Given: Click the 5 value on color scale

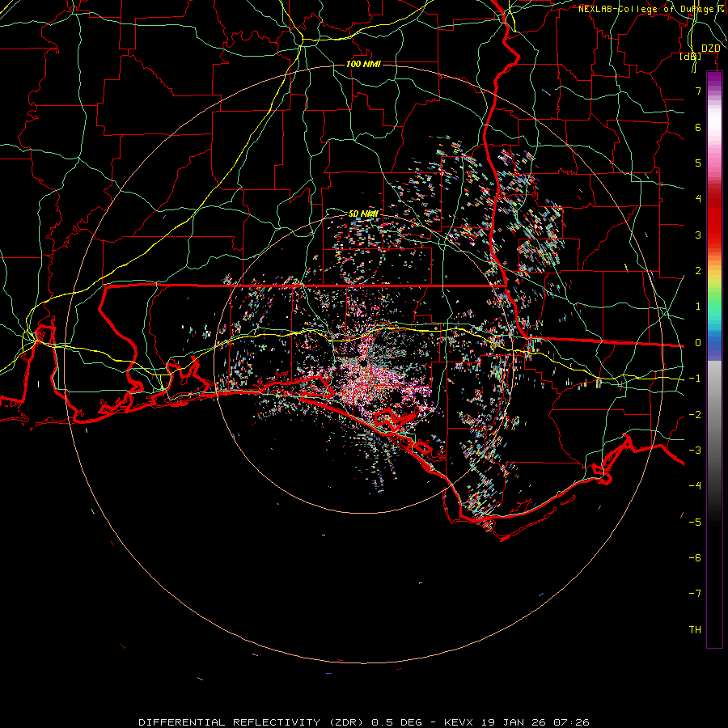Looking at the screenshot, I should (x=698, y=163).
